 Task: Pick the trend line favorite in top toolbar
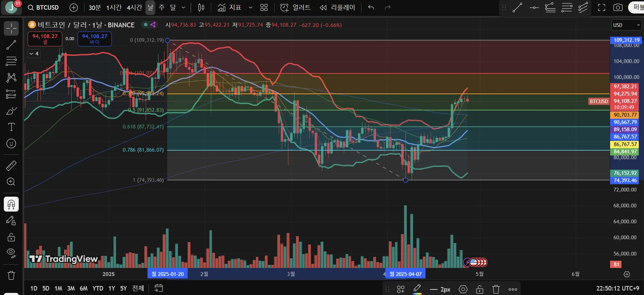(x=517, y=8)
